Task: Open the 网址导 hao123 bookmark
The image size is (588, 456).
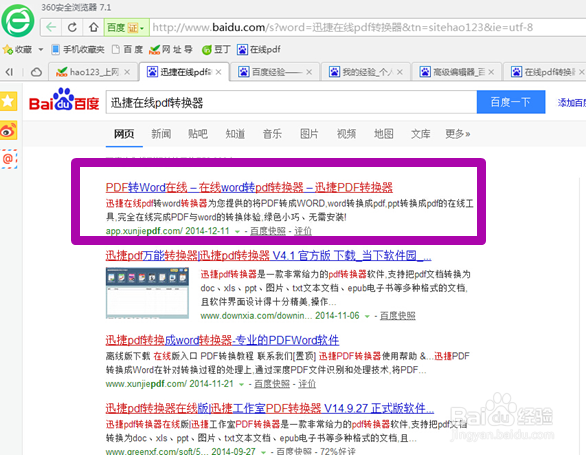Action: (171, 50)
